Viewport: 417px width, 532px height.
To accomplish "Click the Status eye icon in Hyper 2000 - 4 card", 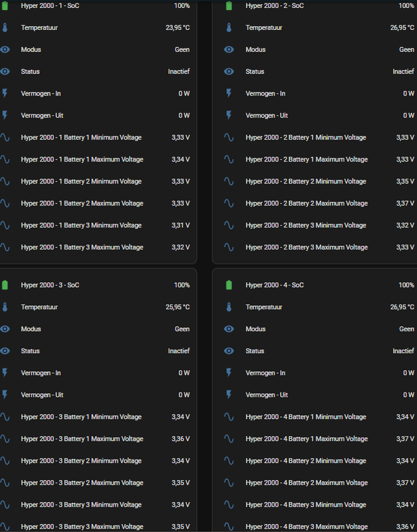I will click(x=229, y=351).
